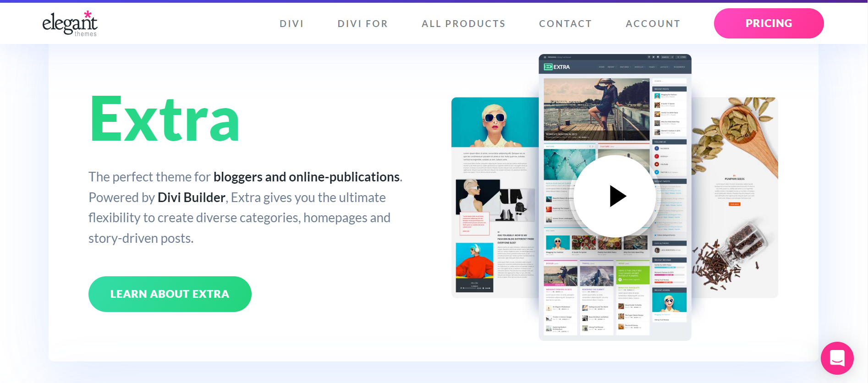Click the pink Pricing button

[769, 23]
